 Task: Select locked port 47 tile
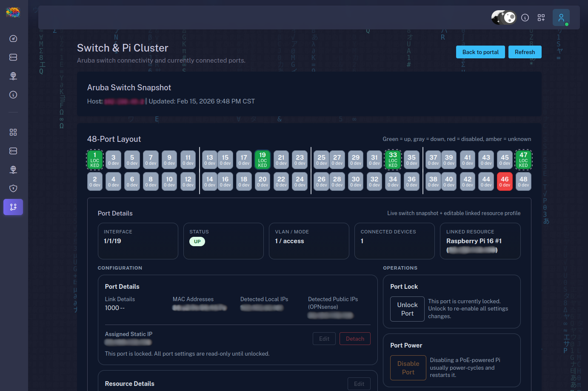tap(523, 160)
